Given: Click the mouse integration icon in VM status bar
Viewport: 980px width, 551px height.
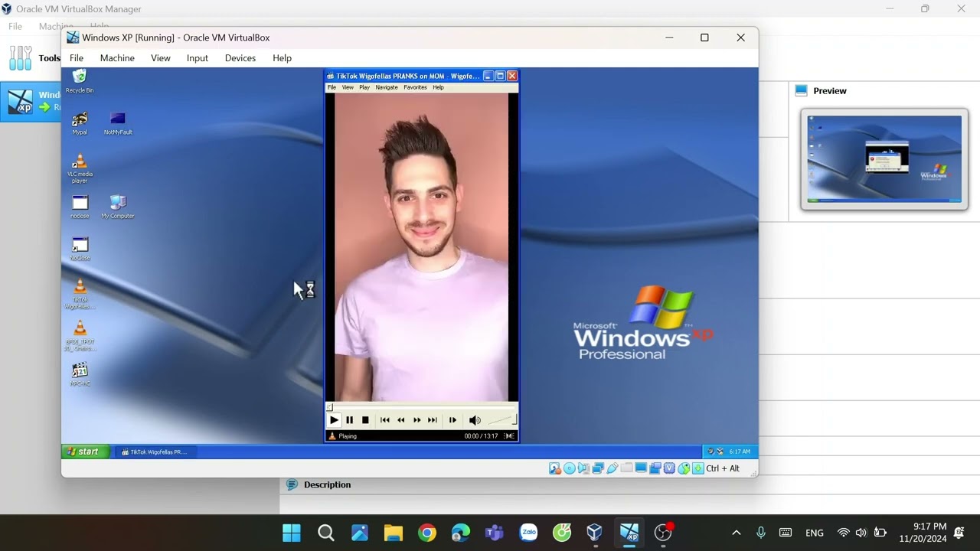Looking at the screenshot, I should (684, 468).
